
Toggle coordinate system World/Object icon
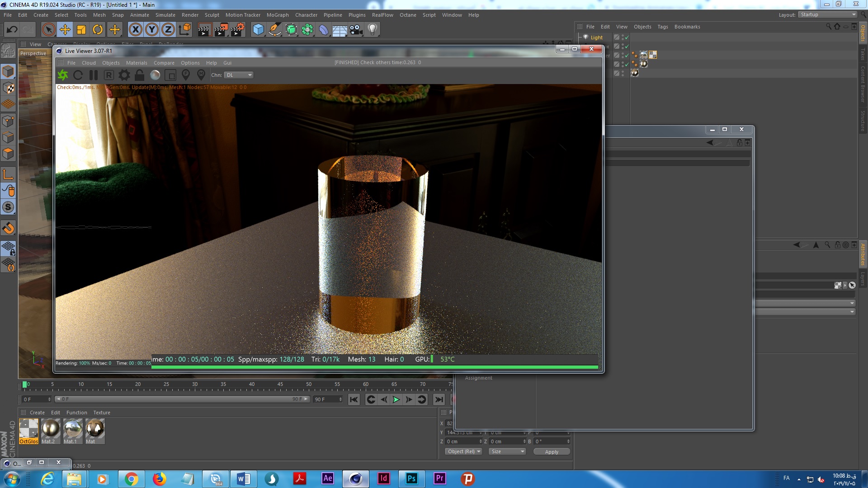point(185,30)
